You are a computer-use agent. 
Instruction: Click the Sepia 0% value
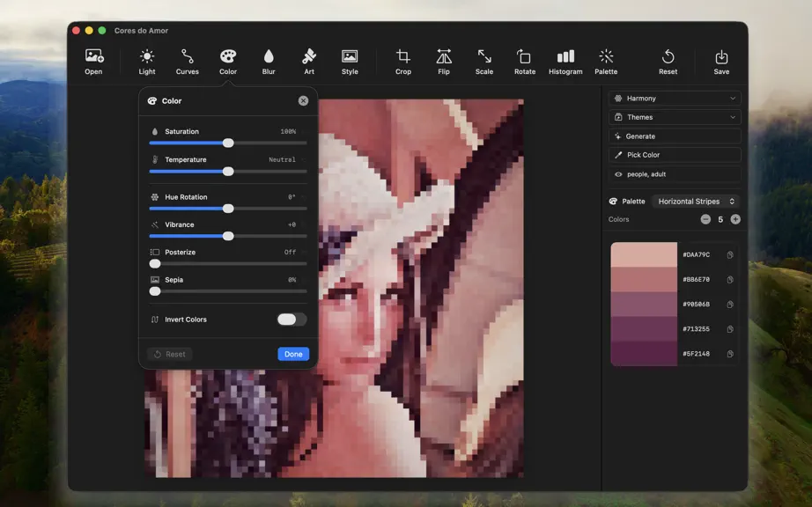292,280
